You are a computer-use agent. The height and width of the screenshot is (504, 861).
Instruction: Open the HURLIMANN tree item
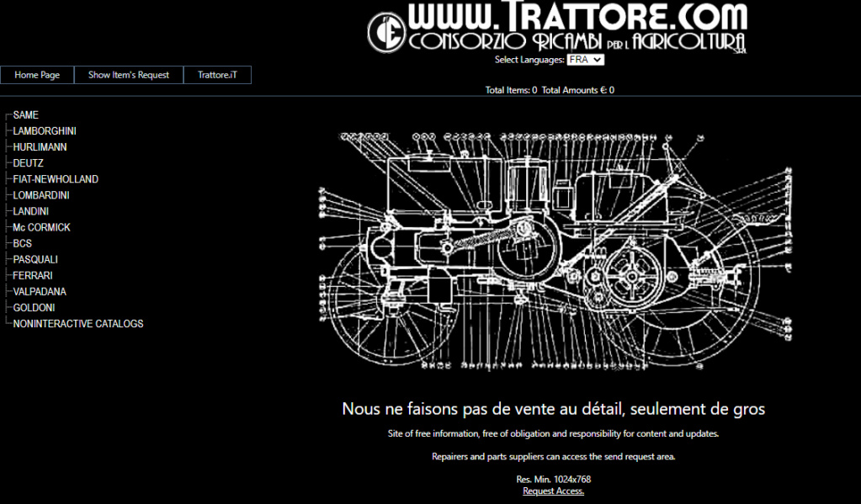[40, 147]
